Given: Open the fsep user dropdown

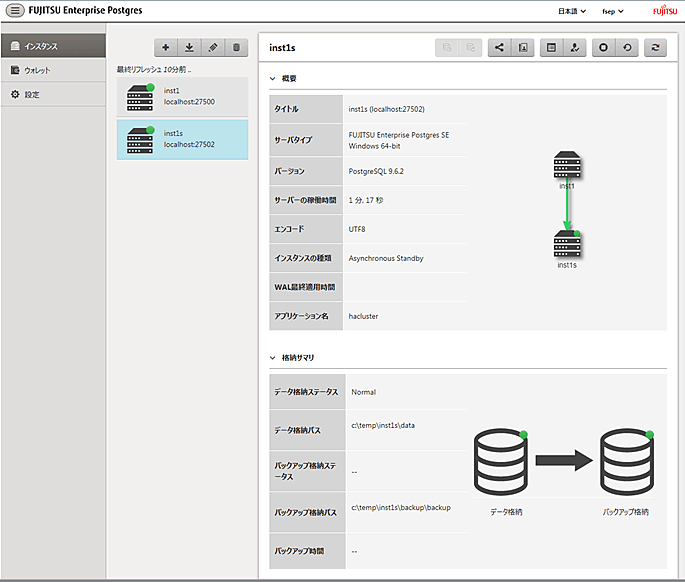Looking at the screenshot, I should click(612, 11).
